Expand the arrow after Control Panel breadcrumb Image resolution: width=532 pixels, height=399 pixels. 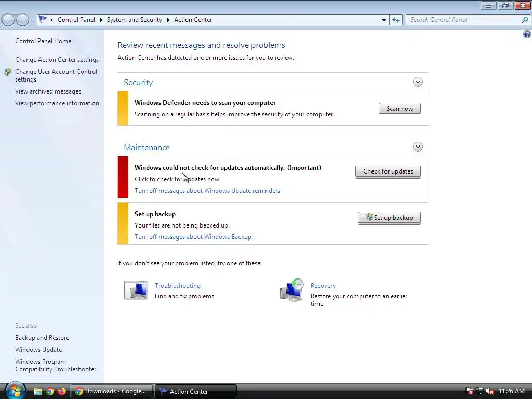(101, 20)
